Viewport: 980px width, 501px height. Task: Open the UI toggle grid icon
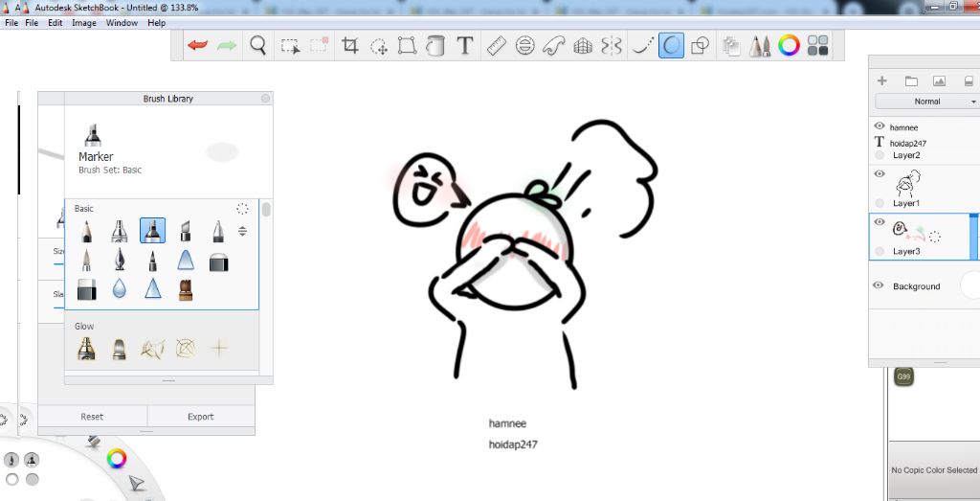coord(817,46)
